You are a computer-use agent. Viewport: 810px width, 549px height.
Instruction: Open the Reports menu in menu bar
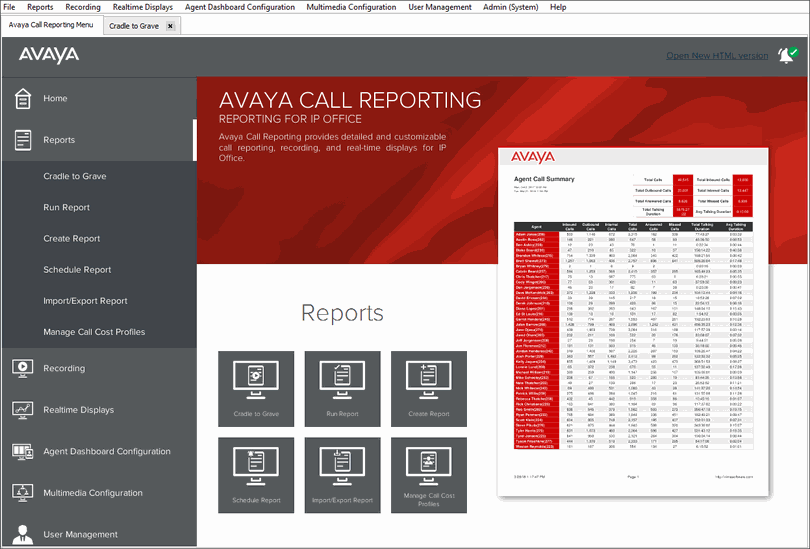40,7
